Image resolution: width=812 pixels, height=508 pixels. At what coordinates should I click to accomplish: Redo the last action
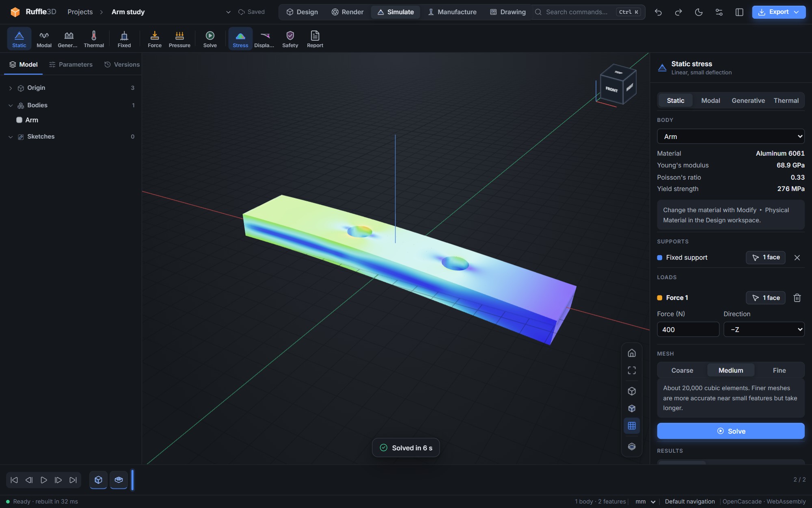click(678, 12)
